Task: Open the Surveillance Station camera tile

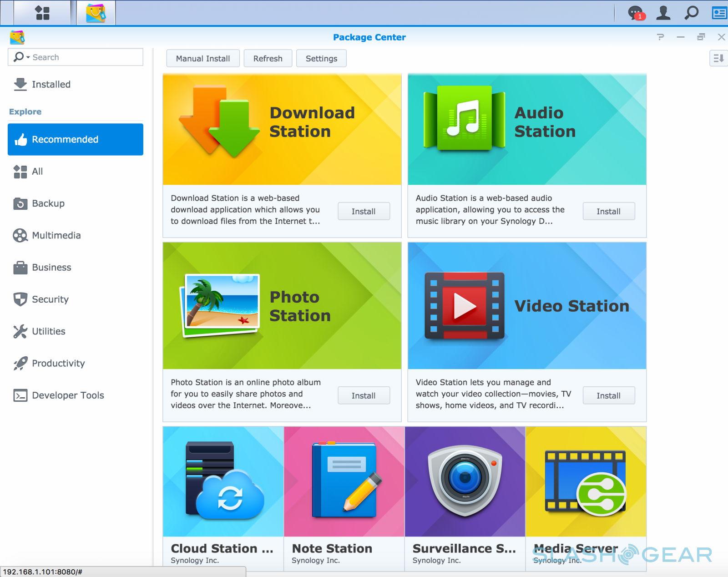Action: tap(465, 481)
